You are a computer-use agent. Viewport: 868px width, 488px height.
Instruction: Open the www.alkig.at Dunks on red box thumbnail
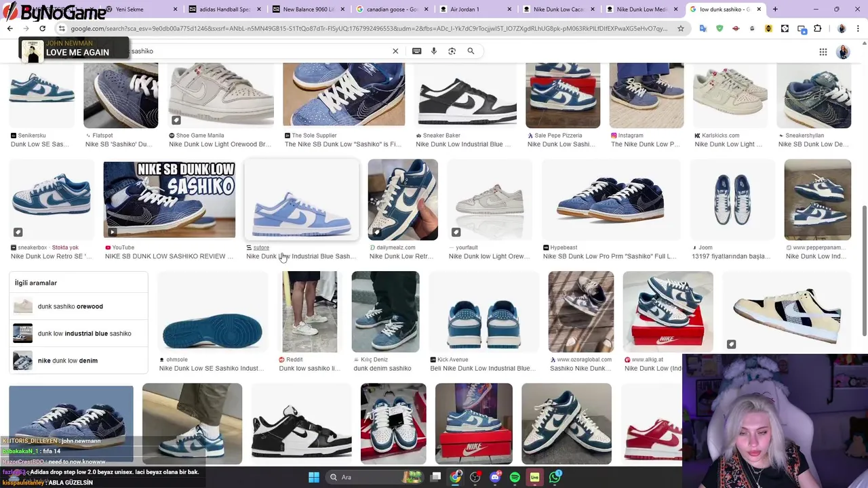[x=668, y=312]
